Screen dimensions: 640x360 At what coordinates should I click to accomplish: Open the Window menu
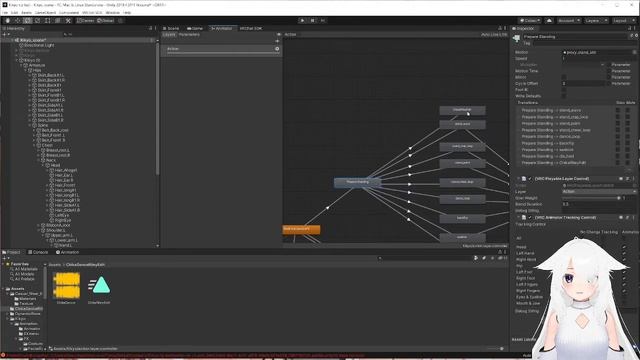(113, 13)
